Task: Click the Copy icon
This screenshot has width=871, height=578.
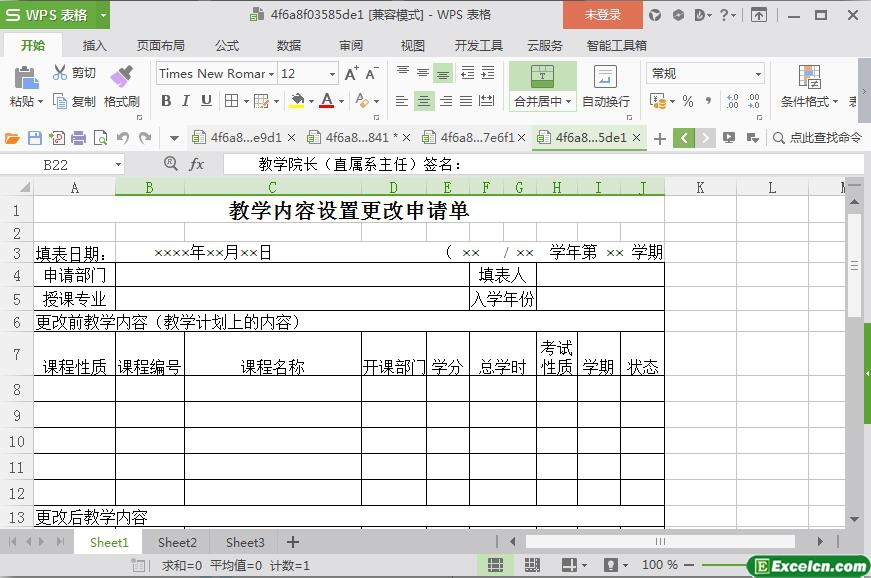Action: coord(59,102)
